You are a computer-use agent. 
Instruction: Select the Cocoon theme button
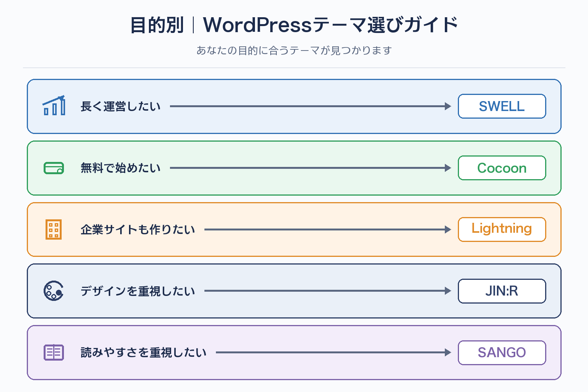502,168
